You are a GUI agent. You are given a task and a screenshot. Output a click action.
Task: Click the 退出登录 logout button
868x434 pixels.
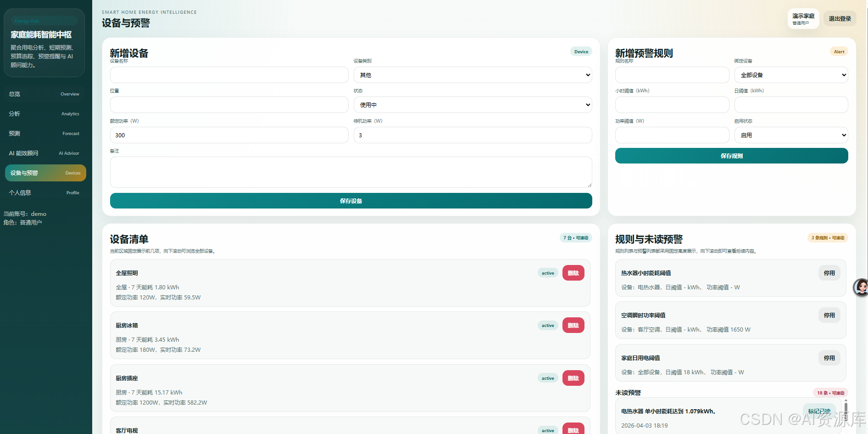(840, 19)
